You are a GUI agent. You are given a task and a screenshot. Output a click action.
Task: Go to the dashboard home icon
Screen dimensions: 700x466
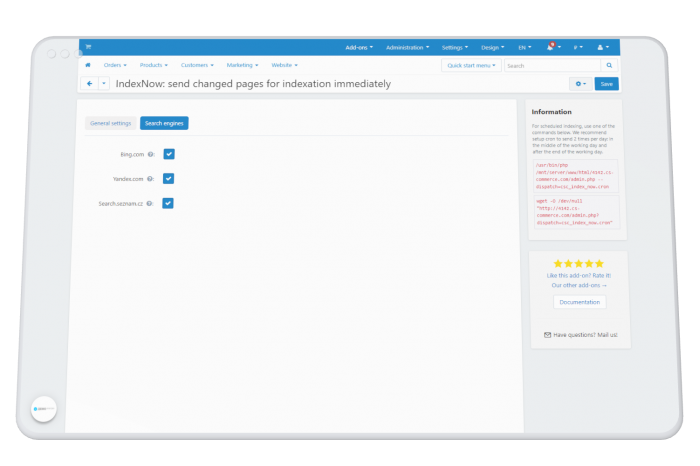point(88,65)
